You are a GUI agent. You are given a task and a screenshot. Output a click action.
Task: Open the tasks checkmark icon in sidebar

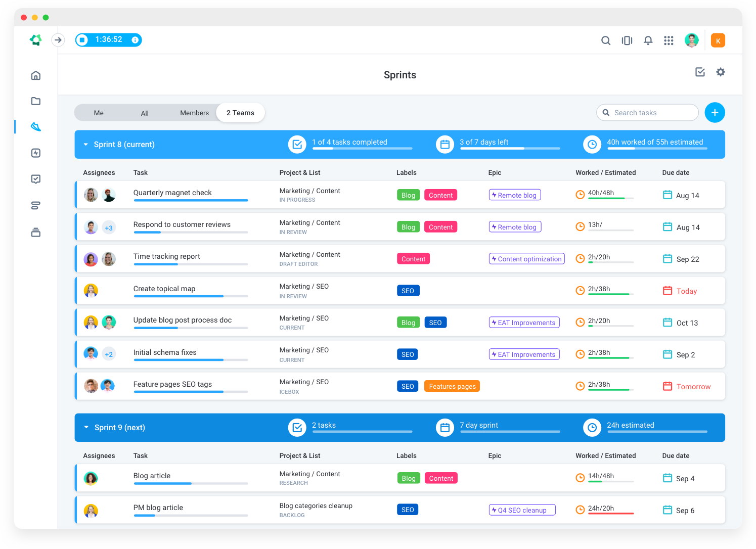[35, 179]
